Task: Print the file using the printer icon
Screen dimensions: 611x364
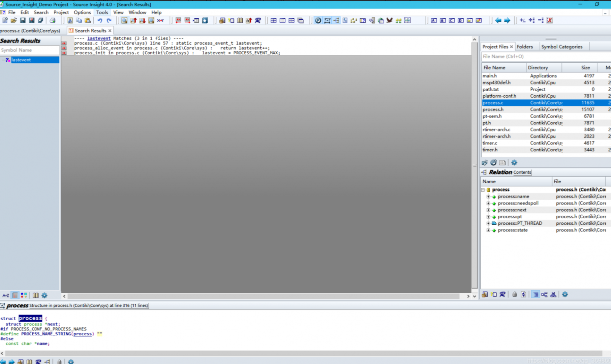Action: point(53,21)
